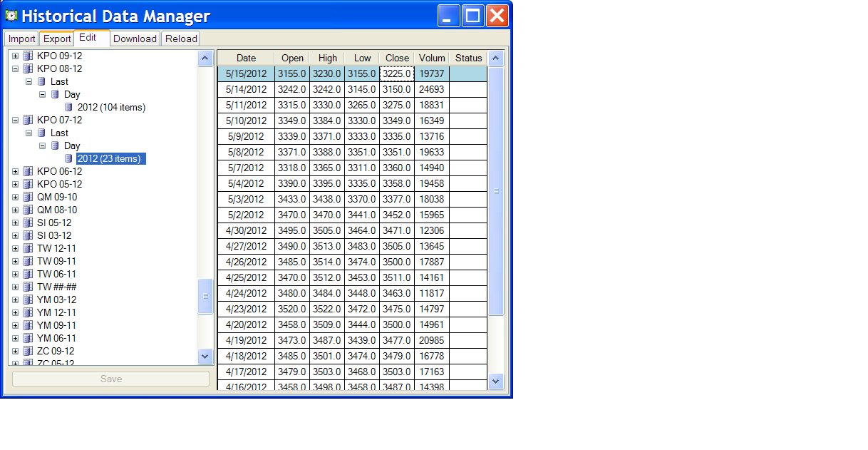This screenshot has width=868, height=450.
Task: Click the database icon beside YM 03-12
Action: [x=28, y=300]
